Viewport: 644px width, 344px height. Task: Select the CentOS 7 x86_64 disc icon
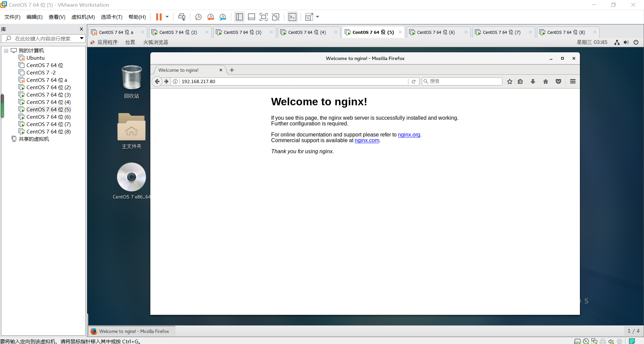coord(132,181)
